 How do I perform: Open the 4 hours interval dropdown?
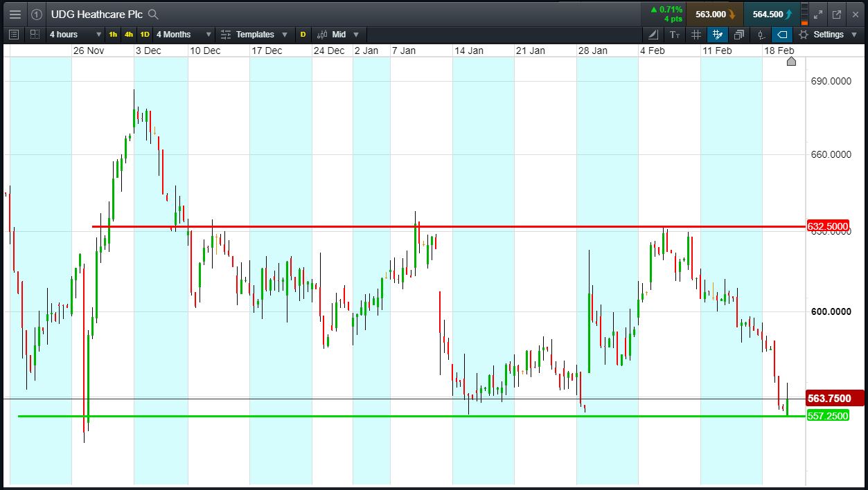tap(75, 34)
